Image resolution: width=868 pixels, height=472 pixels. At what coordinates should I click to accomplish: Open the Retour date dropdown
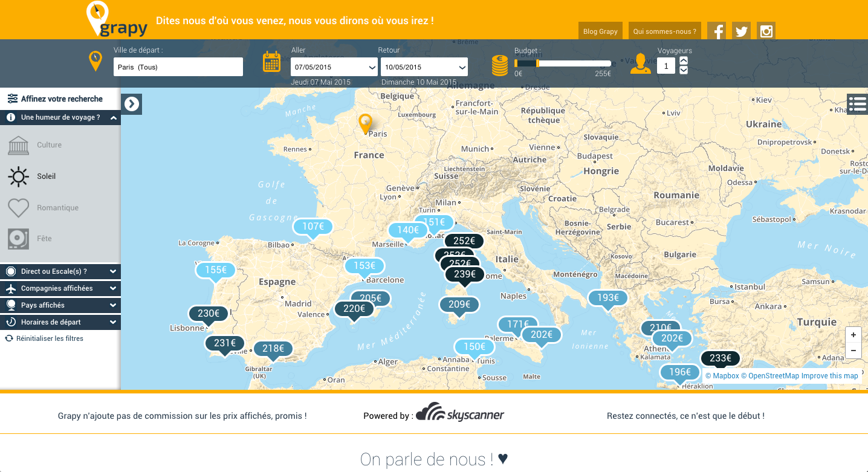point(424,67)
